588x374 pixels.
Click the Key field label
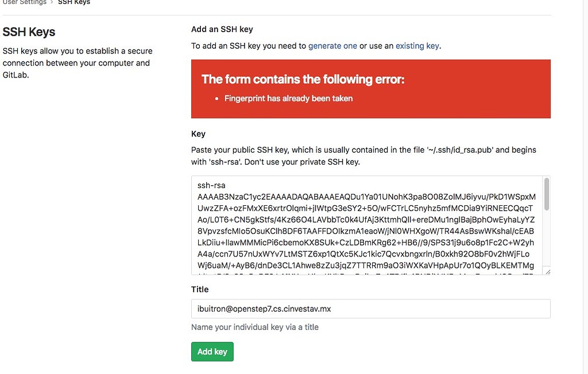pos(198,134)
